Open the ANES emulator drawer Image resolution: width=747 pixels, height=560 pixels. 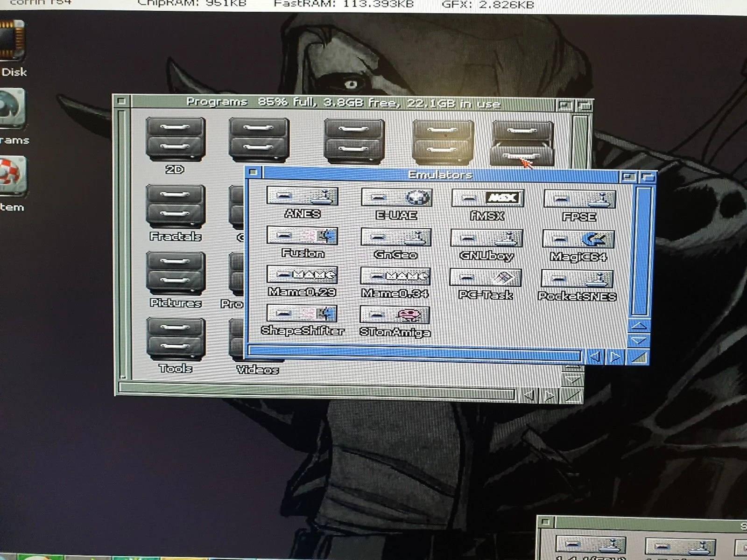302,196
